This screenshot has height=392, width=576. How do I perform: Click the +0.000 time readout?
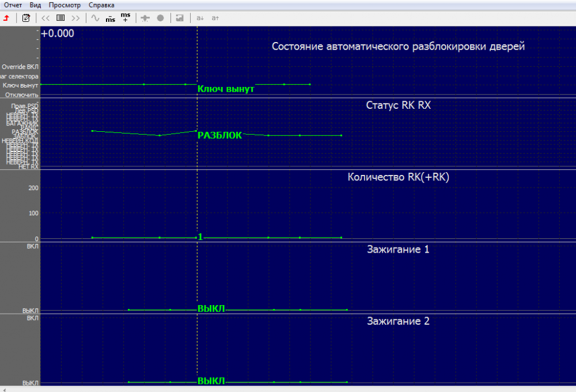(58, 33)
